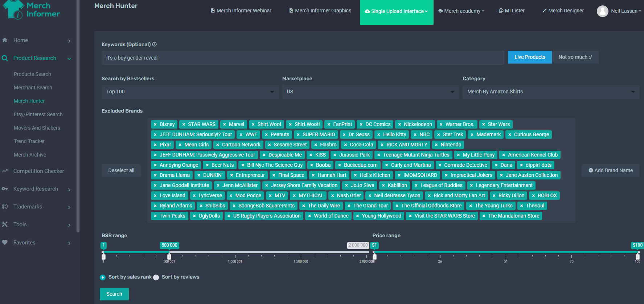Open the Neil Lassen account menu
Image resolution: width=644 pixels, height=304 pixels.
pyautogui.click(x=626, y=11)
